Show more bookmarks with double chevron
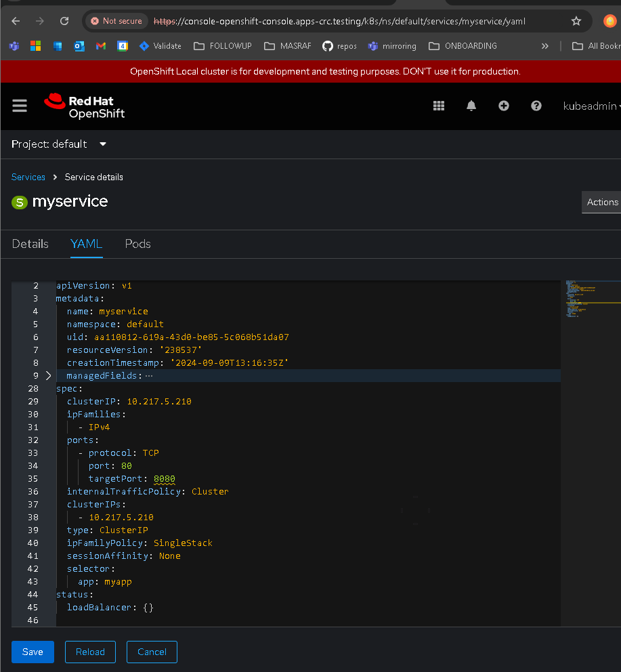The height and width of the screenshot is (672, 621). 544,46
